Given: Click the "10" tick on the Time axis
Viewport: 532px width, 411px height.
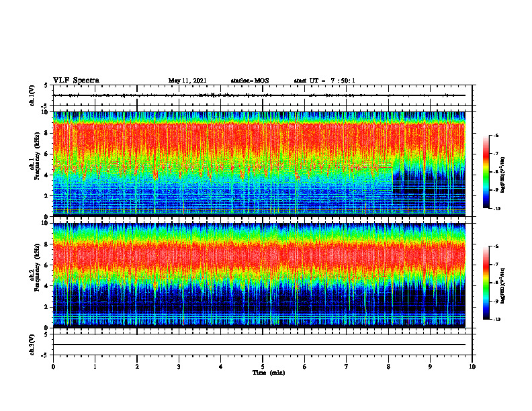Looking at the screenshot, I should pos(472,367).
